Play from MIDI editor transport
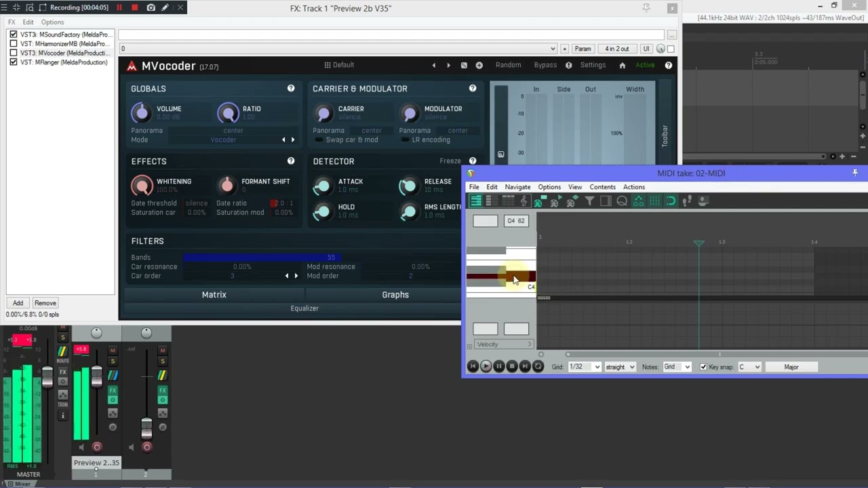 tap(486, 367)
